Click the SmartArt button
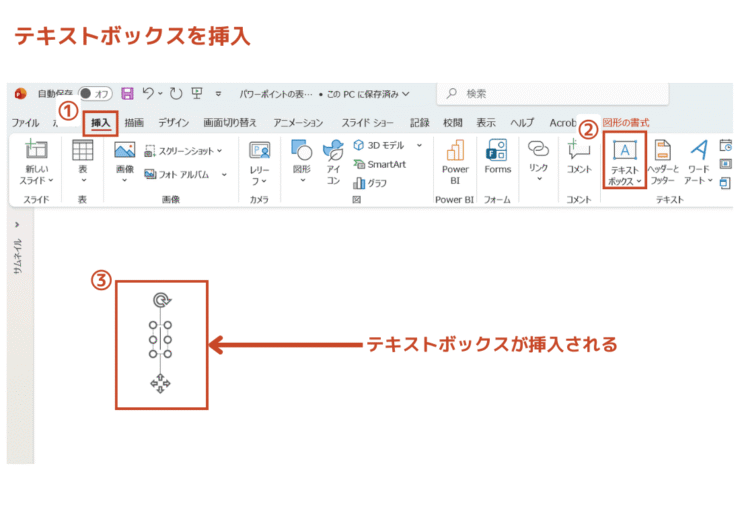This screenshot has height=505, width=740. (380, 164)
